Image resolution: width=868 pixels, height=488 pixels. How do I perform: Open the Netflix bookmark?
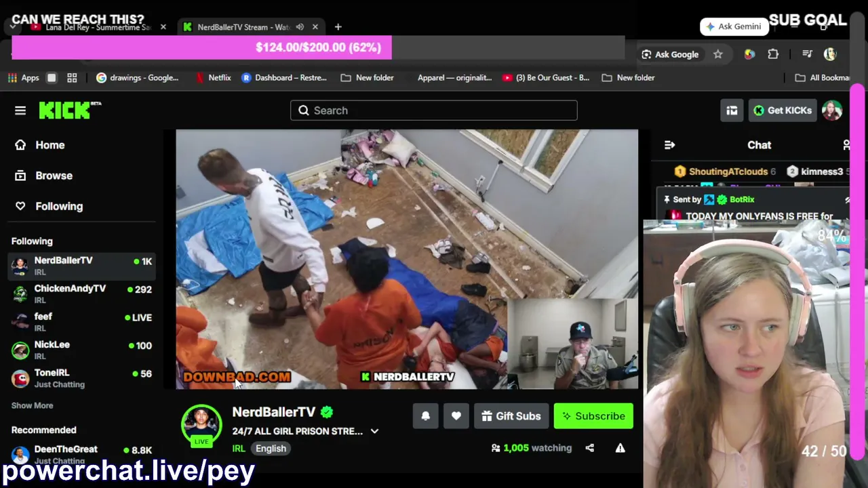tap(213, 78)
